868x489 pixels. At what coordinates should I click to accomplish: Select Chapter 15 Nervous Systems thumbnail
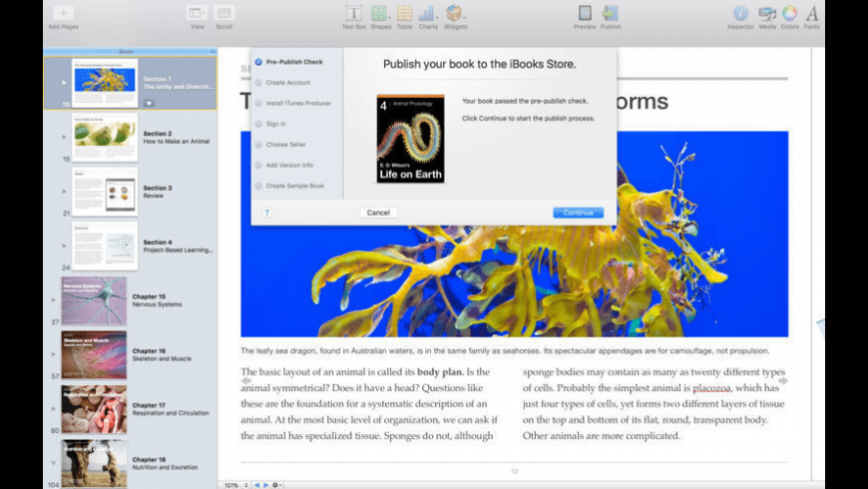point(94,300)
